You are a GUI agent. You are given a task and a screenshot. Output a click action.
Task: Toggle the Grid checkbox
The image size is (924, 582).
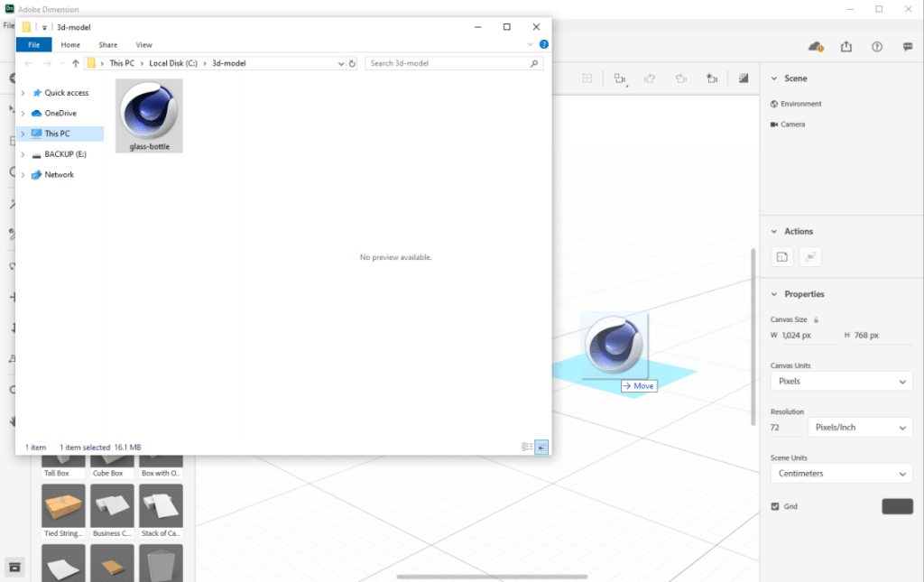pyautogui.click(x=775, y=506)
